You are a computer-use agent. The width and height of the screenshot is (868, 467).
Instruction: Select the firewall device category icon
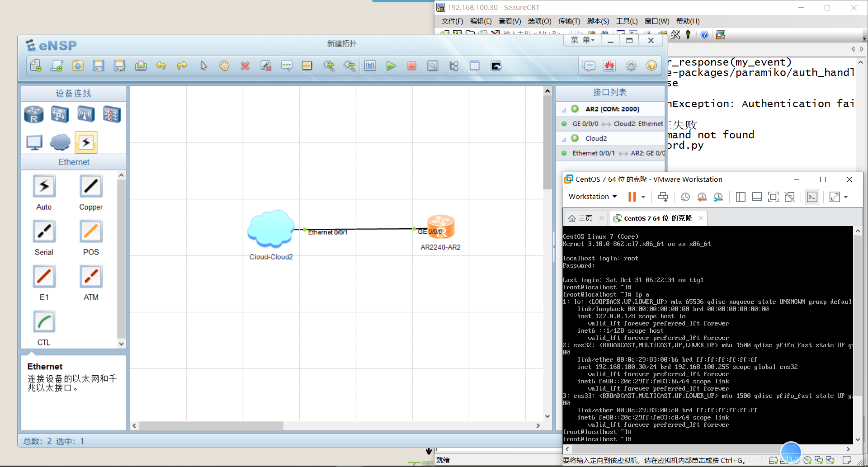(111, 114)
